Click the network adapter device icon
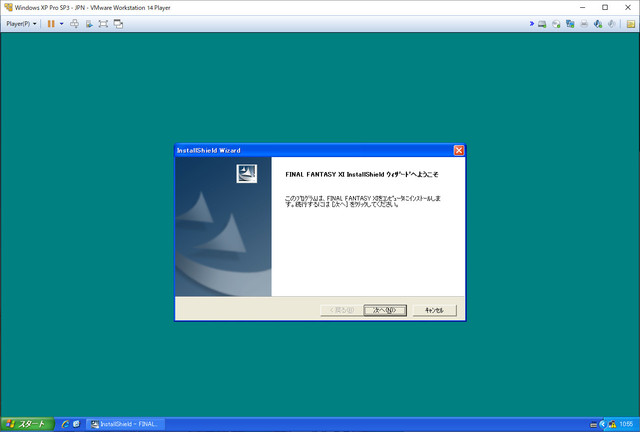640x432 pixels. click(x=570, y=24)
